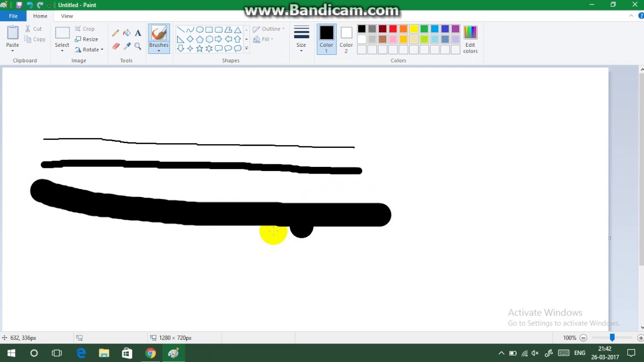Select the Pencil tool

pos(116,33)
